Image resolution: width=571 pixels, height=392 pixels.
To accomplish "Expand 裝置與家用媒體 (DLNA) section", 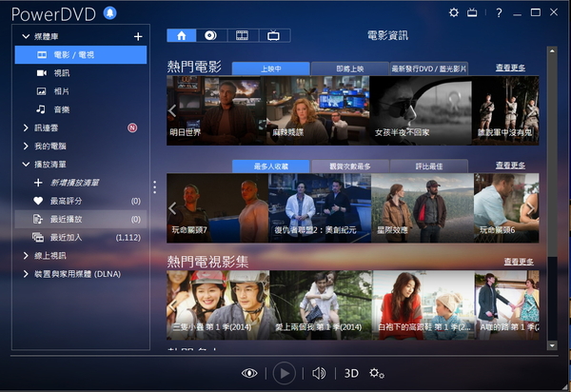I will coord(26,274).
